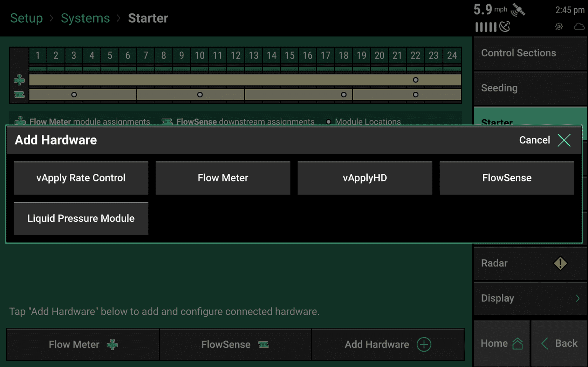This screenshot has height=367, width=588.
Task: Click FlowSense sensor icon at bottom
Action: pyautogui.click(x=264, y=345)
